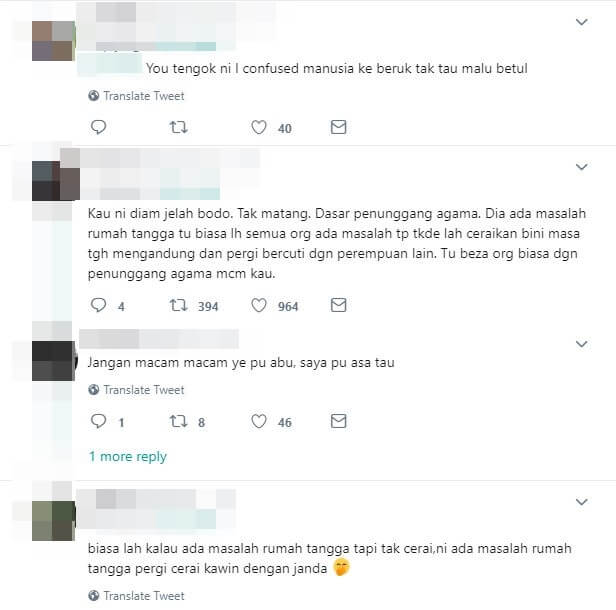This screenshot has height=610, width=616.
Task: Send the 40-likes tweet via direct message
Action: 338,127
